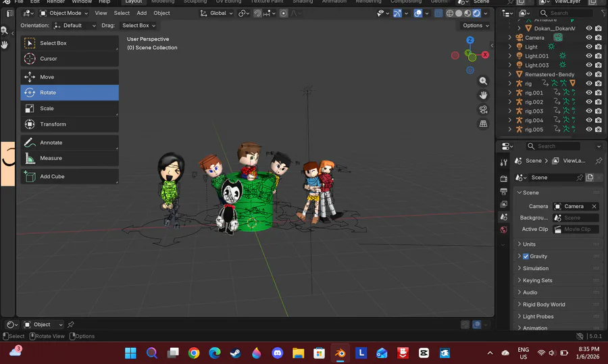Clear the Camera field with X
This screenshot has height=364, width=608.
(x=594, y=206)
